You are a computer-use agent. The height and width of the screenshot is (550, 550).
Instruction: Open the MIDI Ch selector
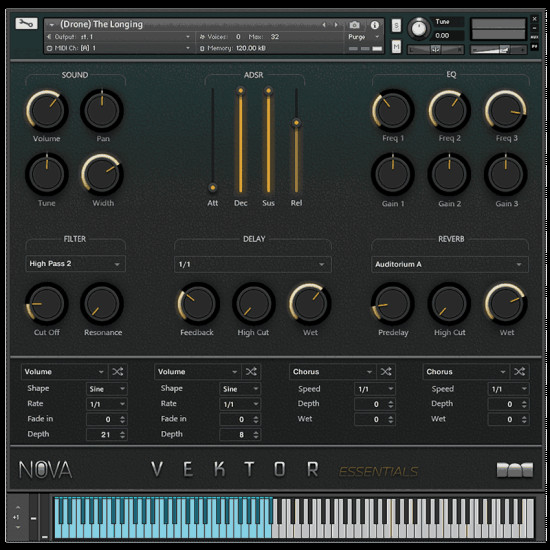(x=119, y=48)
